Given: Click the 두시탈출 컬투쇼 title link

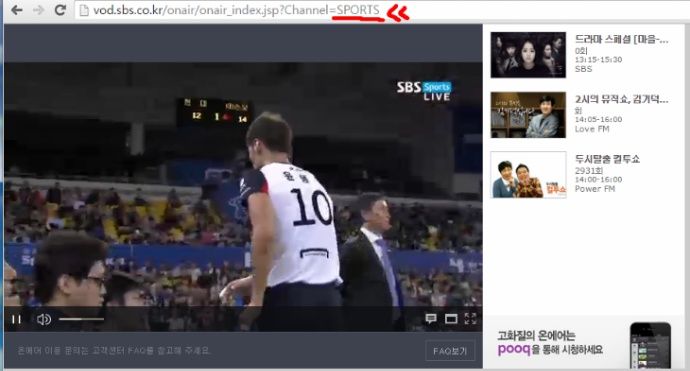Looking at the screenshot, I should point(607,159).
